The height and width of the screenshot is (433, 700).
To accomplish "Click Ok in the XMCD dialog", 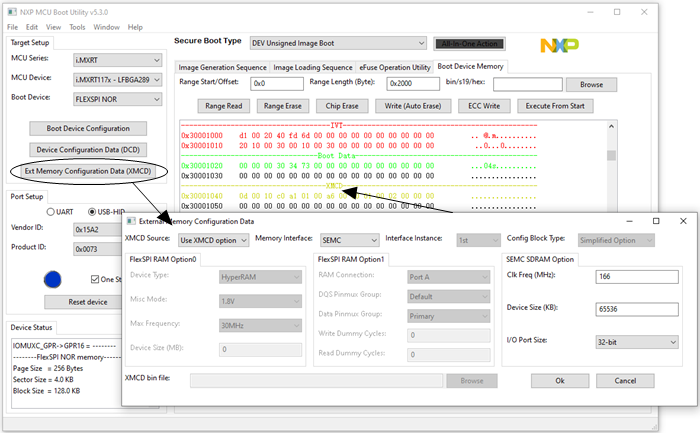I will pos(560,381).
